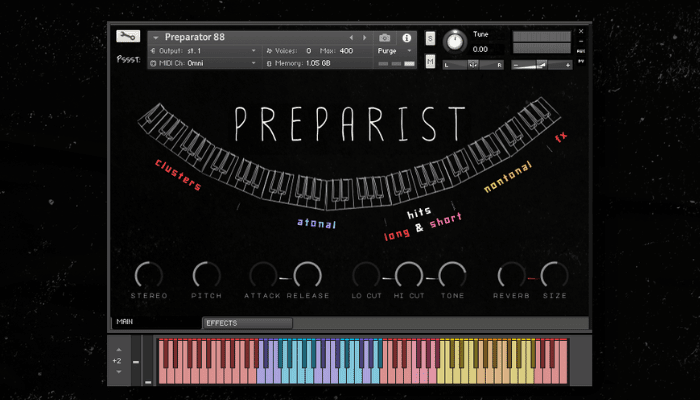Click the Tune knob in header

click(x=455, y=40)
